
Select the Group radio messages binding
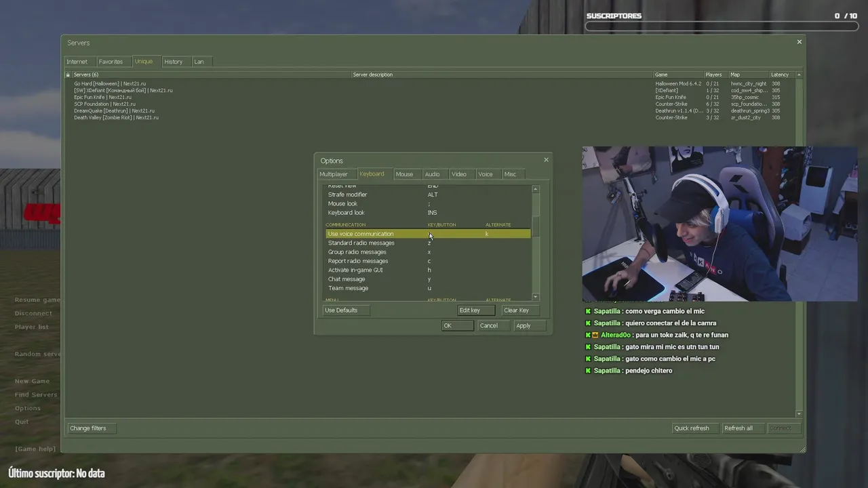[x=428, y=252]
